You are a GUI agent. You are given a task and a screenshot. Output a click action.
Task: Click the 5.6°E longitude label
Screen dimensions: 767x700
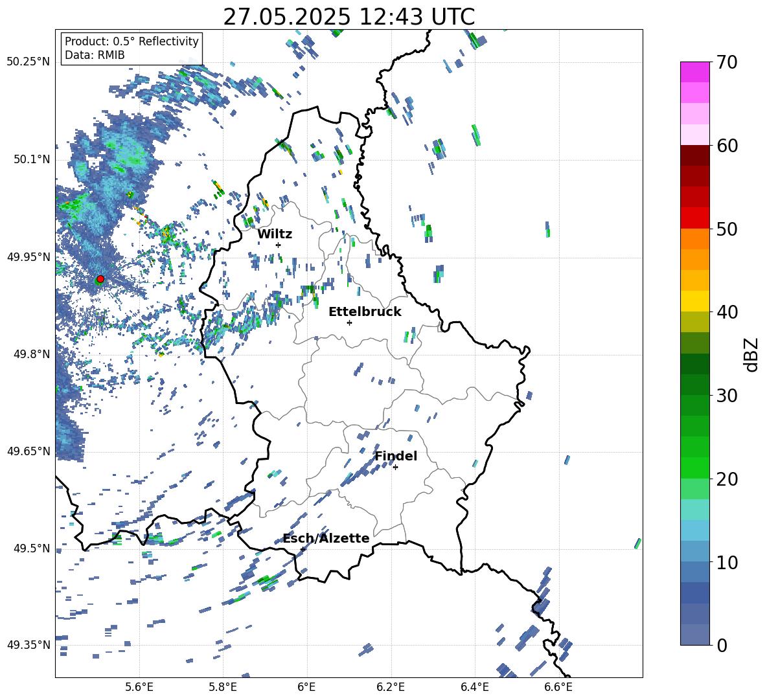(139, 687)
